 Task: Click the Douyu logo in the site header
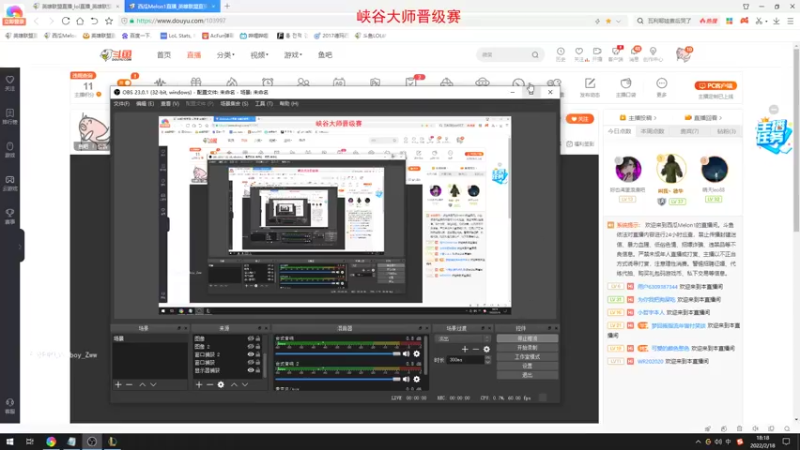(x=116, y=55)
